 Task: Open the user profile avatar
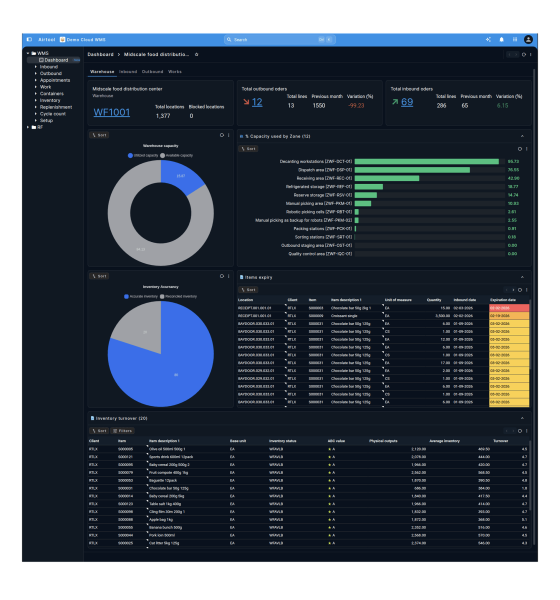528,39
